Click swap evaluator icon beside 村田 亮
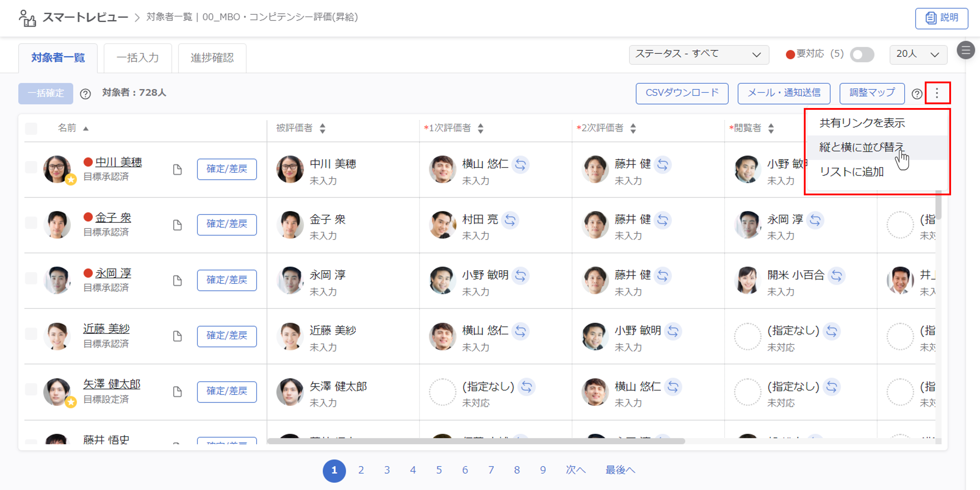980x490 pixels. click(510, 220)
